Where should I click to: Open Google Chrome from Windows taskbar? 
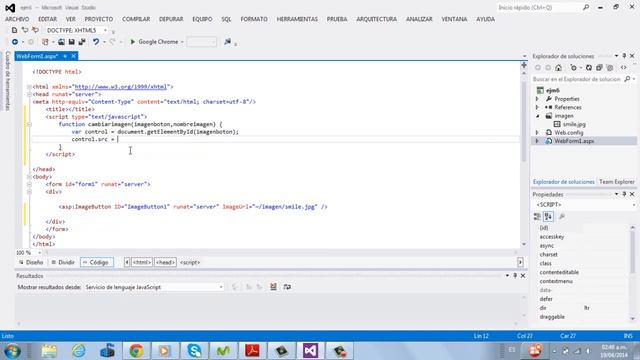point(136,351)
